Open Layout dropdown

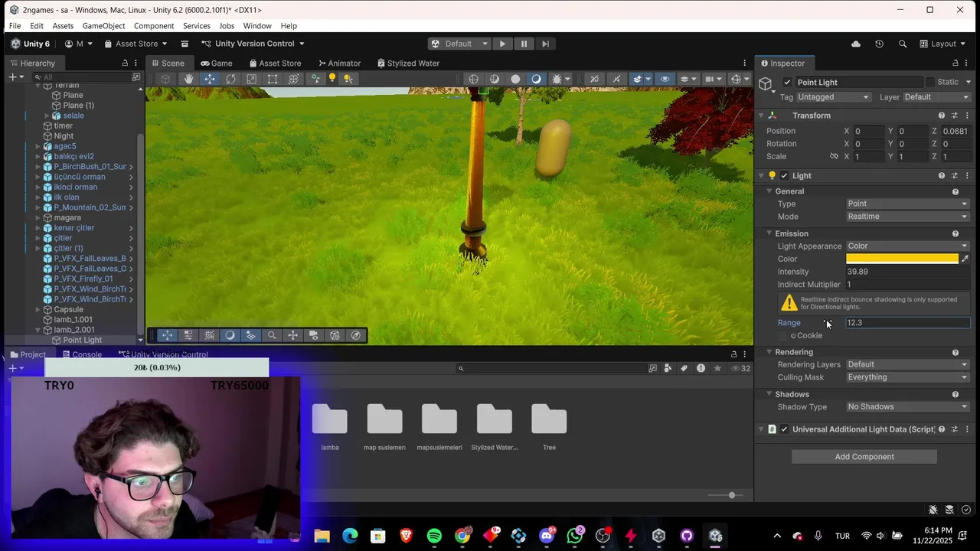point(943,44)
